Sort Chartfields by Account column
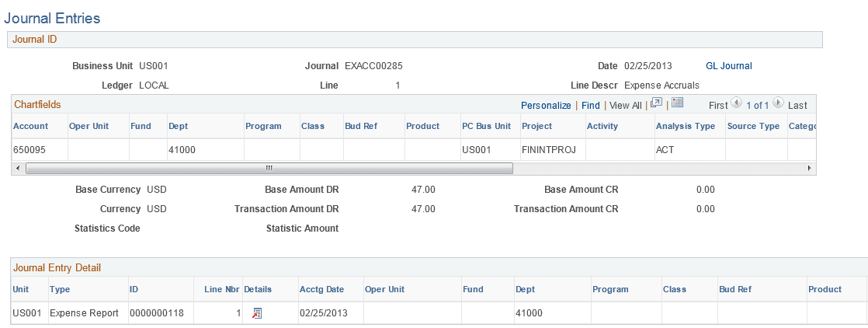Viewport: 868px width, 328px height. coord(30,126)
